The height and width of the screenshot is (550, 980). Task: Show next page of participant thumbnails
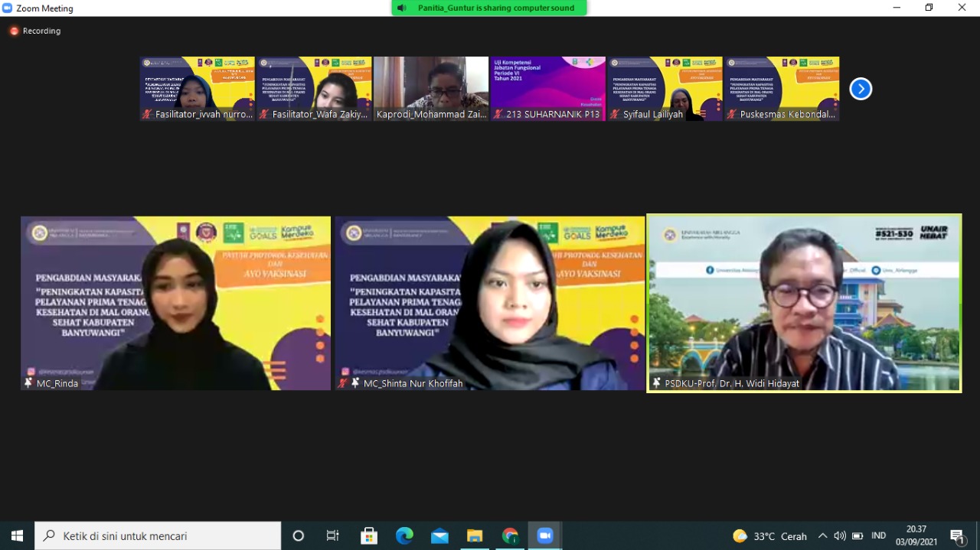coord(861,89)
